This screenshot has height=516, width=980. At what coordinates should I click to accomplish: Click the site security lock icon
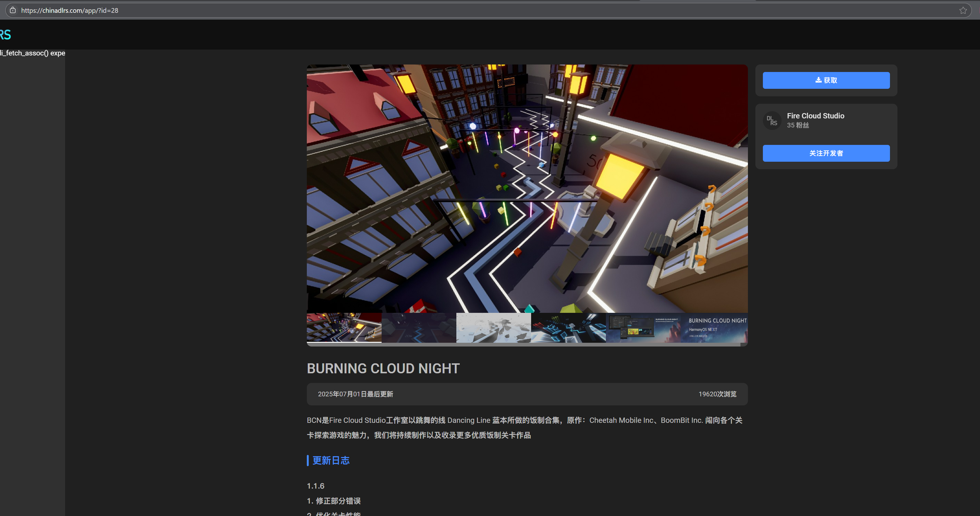tap(12, 10)
